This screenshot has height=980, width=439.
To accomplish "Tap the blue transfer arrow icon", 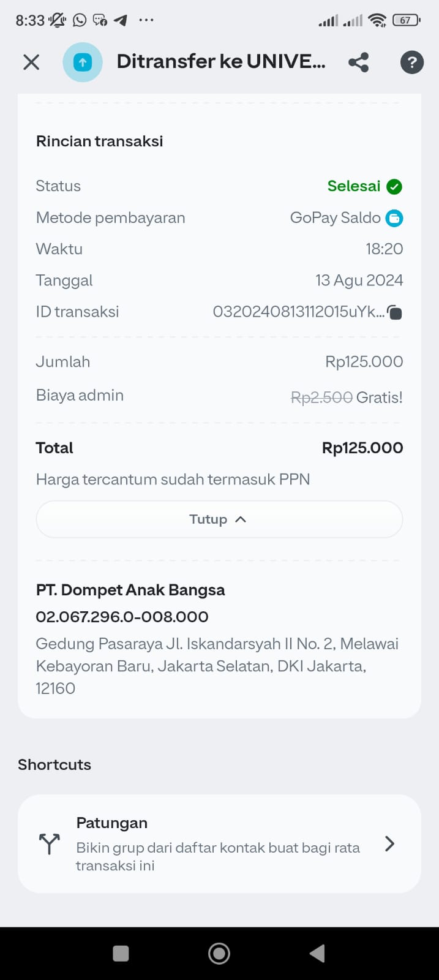I will [x=83, y=62].
